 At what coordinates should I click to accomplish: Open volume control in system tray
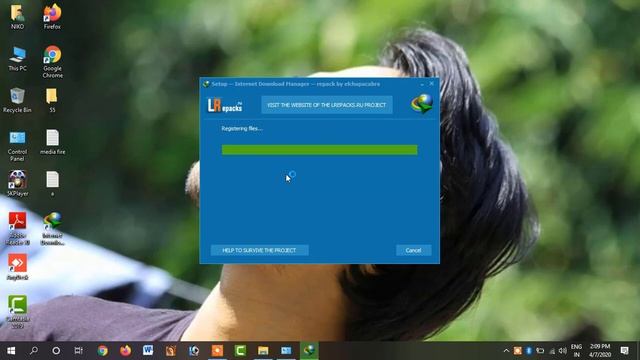tap(562, 351)
